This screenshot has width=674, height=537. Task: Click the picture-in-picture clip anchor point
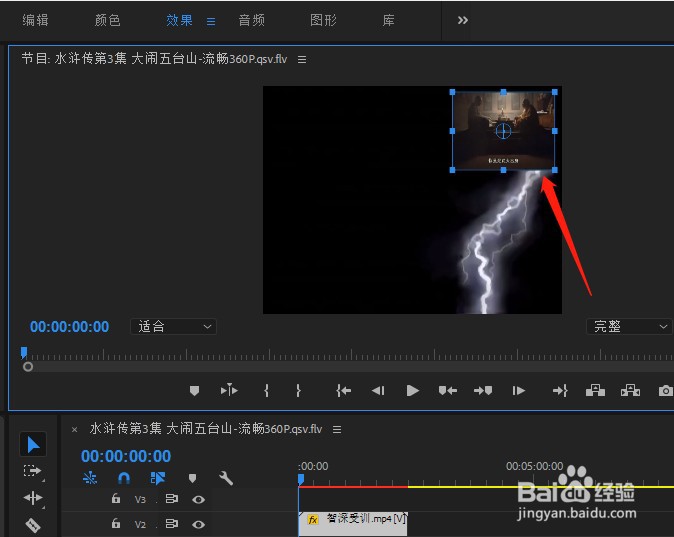(x=503, y=131)
